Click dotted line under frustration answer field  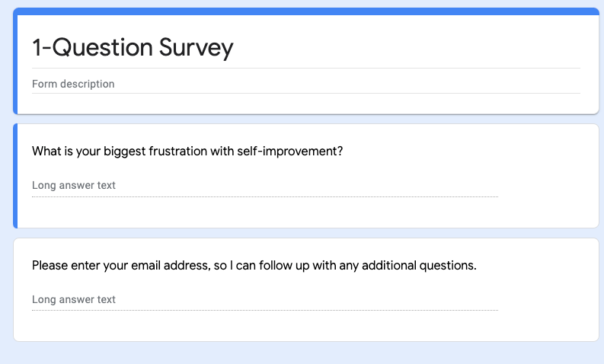point(265,196)
